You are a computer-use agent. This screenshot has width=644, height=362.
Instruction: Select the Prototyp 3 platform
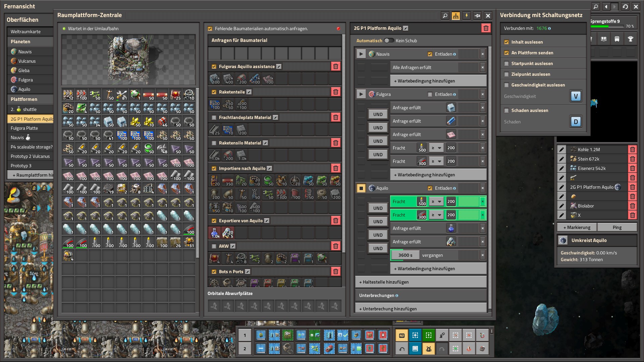30,166
